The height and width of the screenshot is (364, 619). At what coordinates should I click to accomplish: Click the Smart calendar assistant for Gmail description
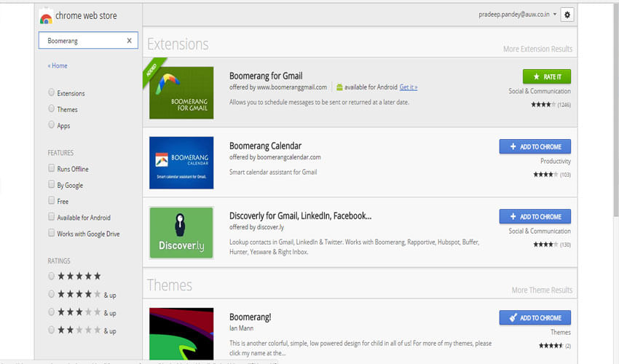coord(273,172)
